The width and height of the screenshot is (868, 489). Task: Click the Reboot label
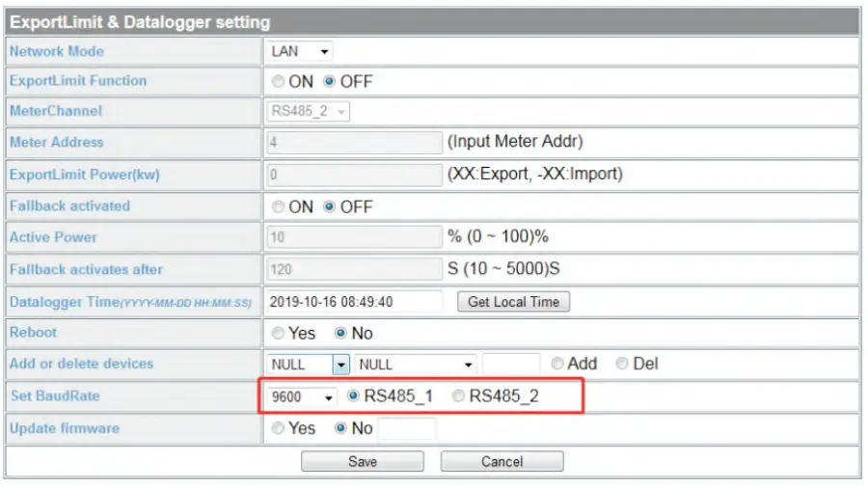pyautogui.click(x=33, y=333)
